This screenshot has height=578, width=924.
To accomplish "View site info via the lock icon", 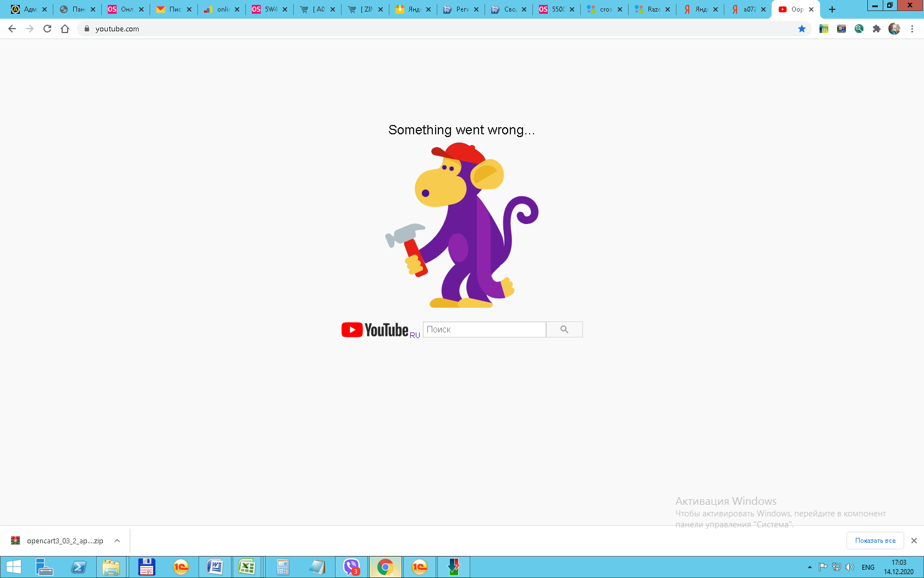I will pos(86,29).
